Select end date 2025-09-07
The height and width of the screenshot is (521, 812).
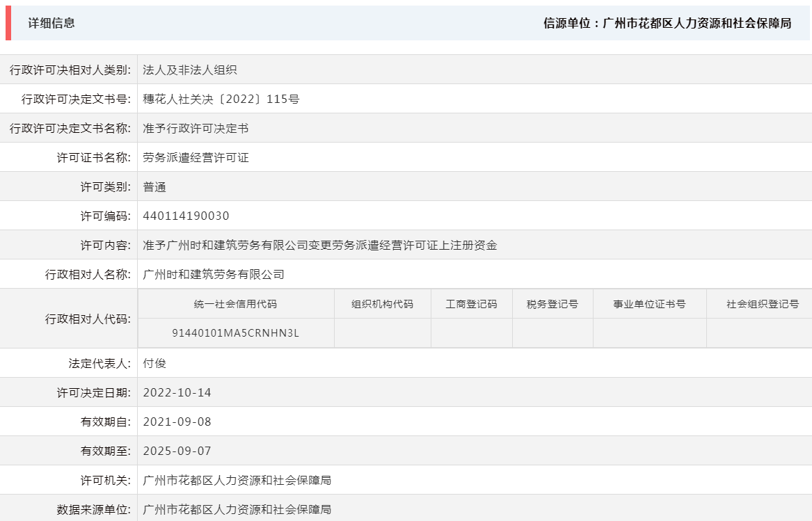point(177,451)
